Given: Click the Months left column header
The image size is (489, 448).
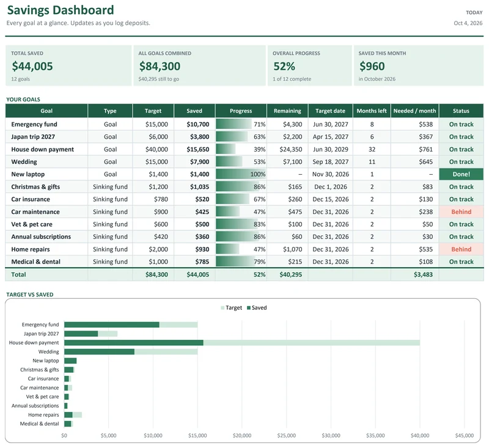Looking at the screenshot, I should (x=372, y=111).
